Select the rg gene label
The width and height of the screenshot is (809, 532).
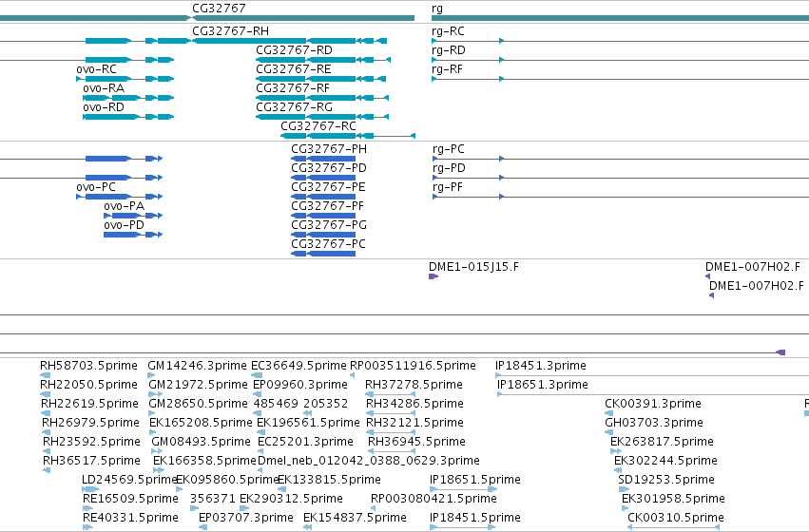(x=437, y=9)
